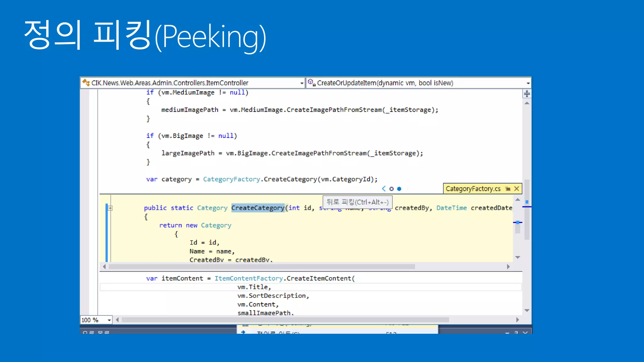Image resolution: width=644 pixels, height=362 pixels.
Task: Open the ItemController class dropdown
Action: pos(302,83)
